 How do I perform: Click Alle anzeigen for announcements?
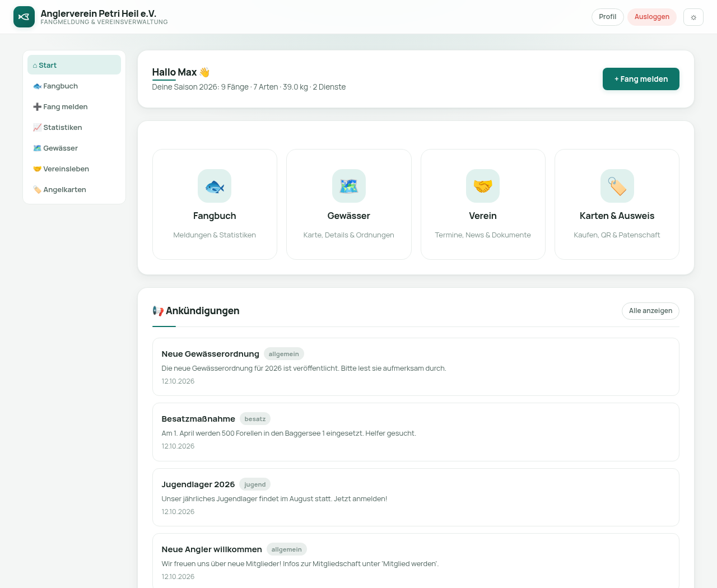pos(650,311)
